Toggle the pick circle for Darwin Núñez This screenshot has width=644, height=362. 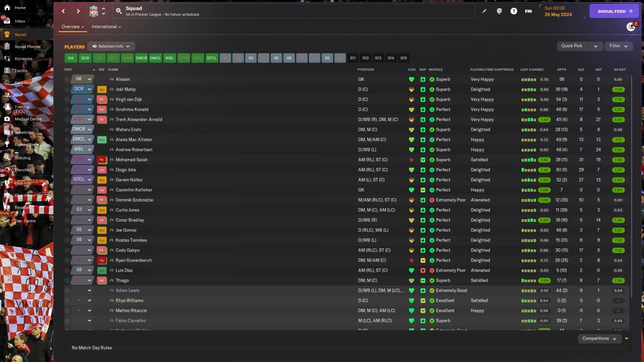click(x=67, y=180)
